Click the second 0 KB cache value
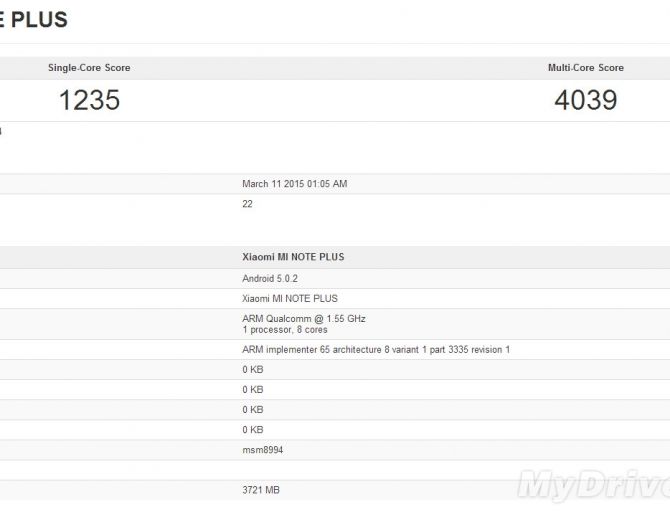The height and width of the screenshot is (512, 670). [253, 390]
